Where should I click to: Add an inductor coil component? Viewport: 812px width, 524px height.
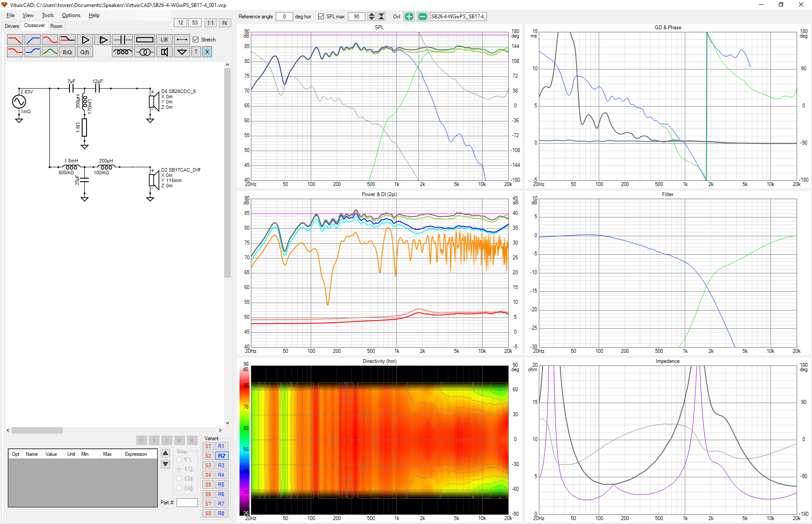coord(122,52)
